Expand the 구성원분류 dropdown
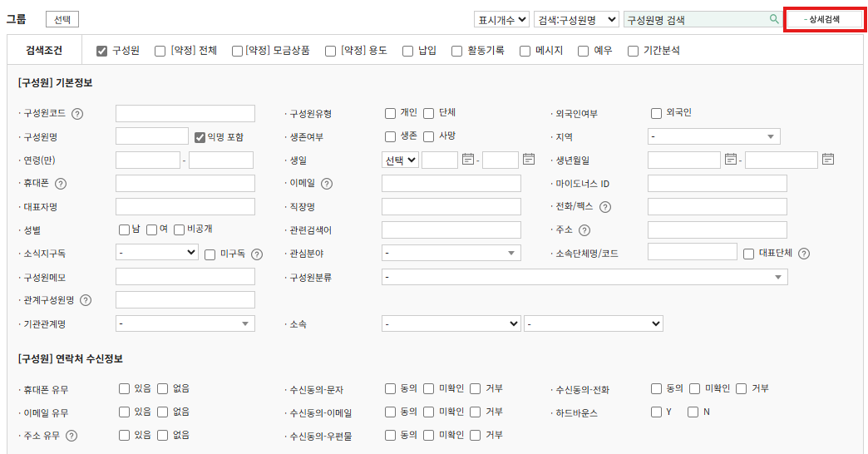This screenshot has height=454, width=868. pyautogui.click(x=584, y=277)
